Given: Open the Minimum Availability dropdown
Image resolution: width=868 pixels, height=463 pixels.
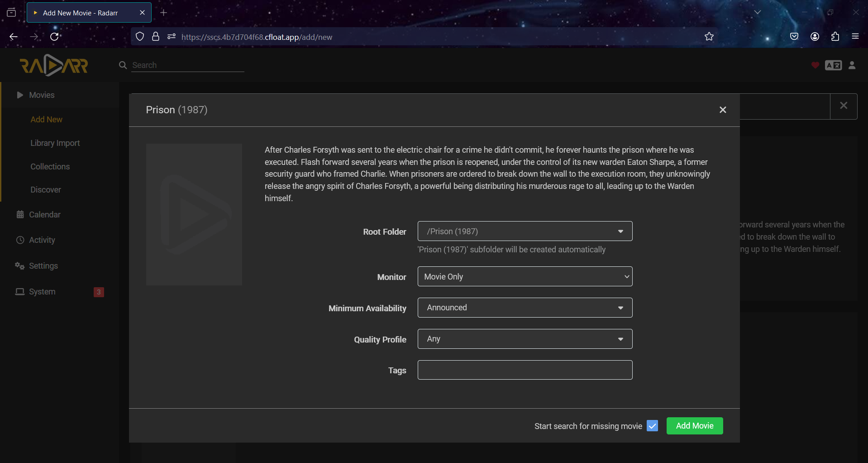Looking at the screenshot, I should pos(525,308).
